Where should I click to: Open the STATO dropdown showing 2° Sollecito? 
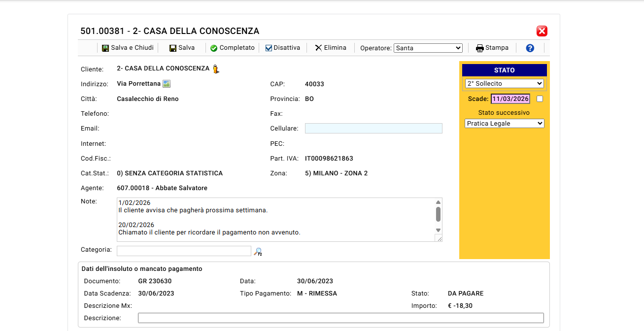point(504,83)
